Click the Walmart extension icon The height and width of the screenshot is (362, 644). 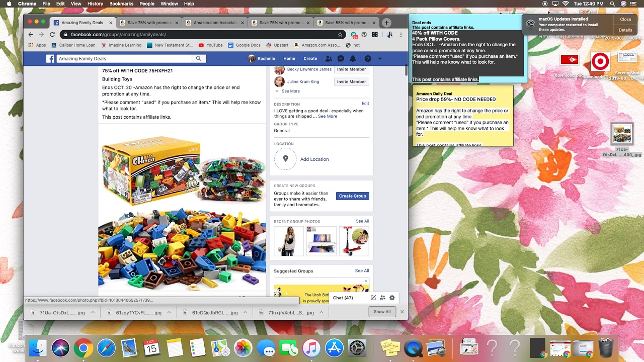375,35
